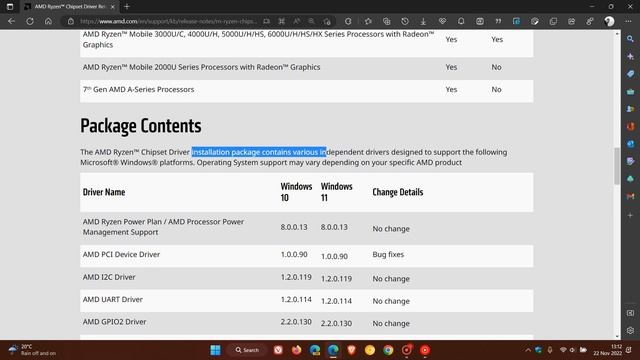640x360 pixels.
Task: Open the weather widget showing 20°C
Action: 32,350
